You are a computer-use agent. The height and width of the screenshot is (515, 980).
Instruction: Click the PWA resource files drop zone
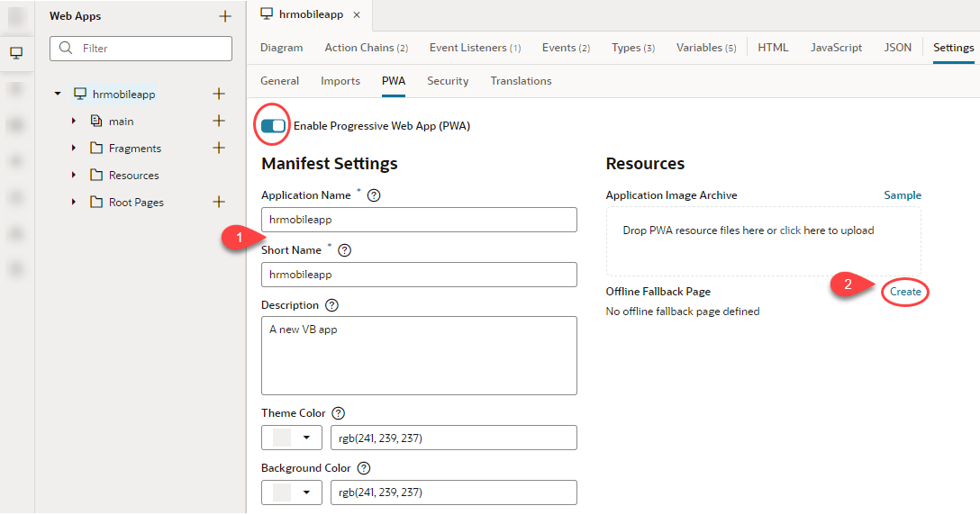click(763, 242)
